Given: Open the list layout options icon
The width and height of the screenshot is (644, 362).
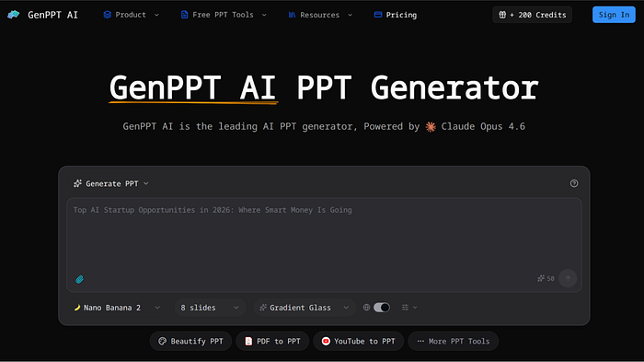Looking at the screenshot, I should coord(405,308).
